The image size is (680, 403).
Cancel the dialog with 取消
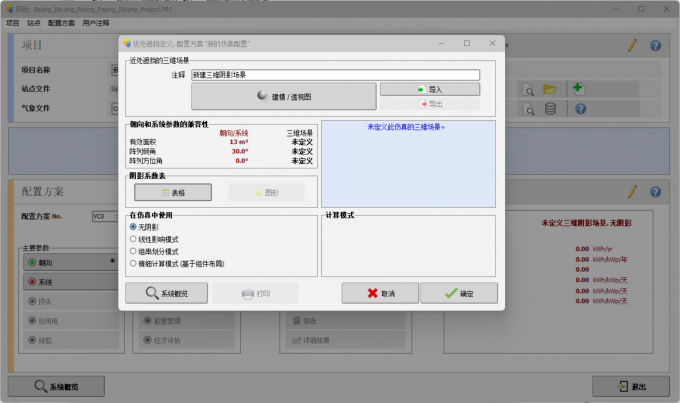(380, 293)
